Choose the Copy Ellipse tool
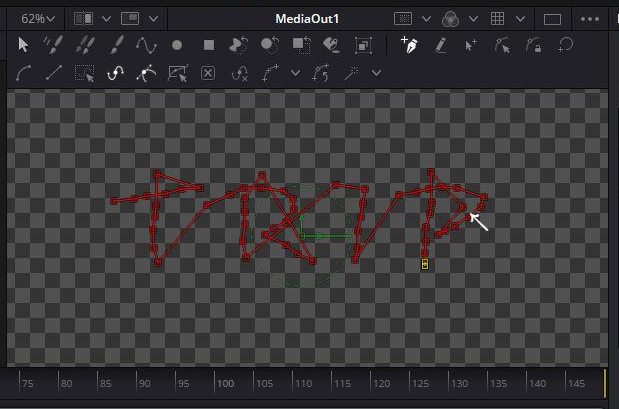 270,45
